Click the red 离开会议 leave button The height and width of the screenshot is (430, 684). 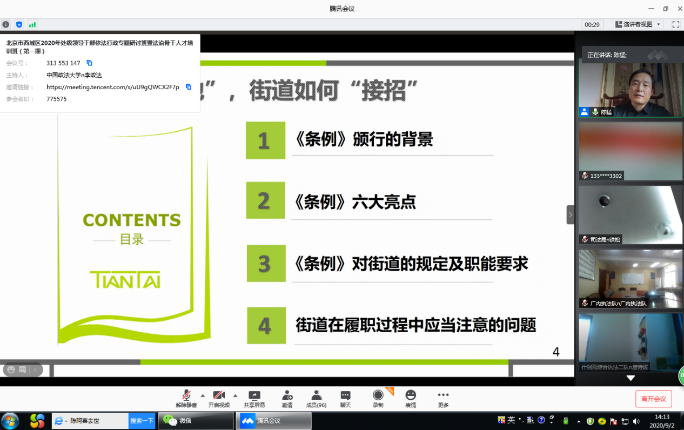tap(653, 398)
